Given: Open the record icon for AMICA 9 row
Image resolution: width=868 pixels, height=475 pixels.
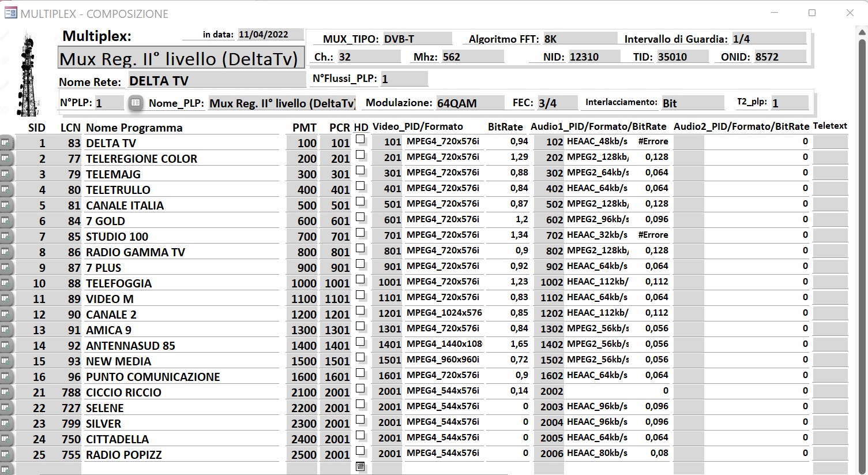Looking at the screenshot, I should [x=6, y=330].
